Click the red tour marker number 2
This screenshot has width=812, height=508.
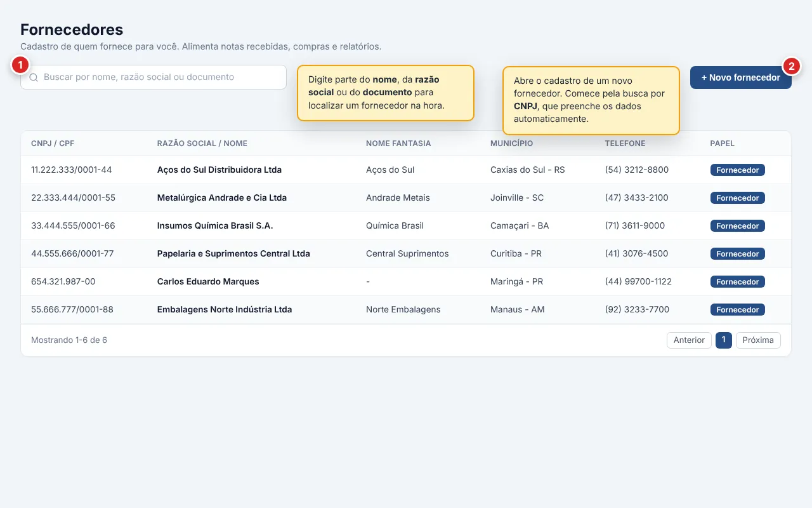pos(791,65)
